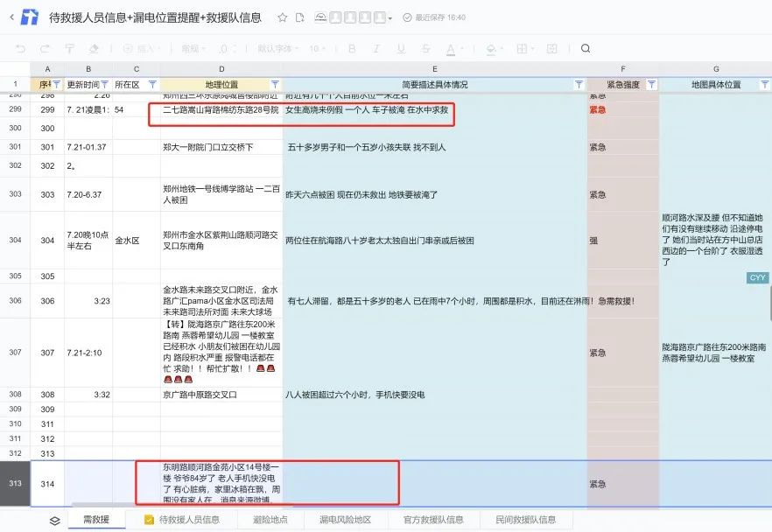Switch to the 避险地点 sheet tab
The image size is (772, 532).
pyautogui.click(x=270, y=520)
